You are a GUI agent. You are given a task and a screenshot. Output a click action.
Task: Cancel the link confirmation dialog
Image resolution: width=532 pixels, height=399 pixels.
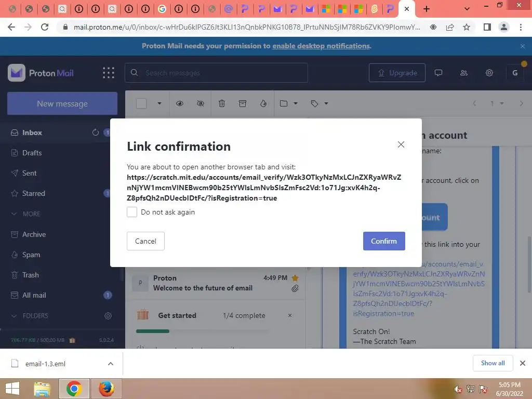(x=145, y=241)
